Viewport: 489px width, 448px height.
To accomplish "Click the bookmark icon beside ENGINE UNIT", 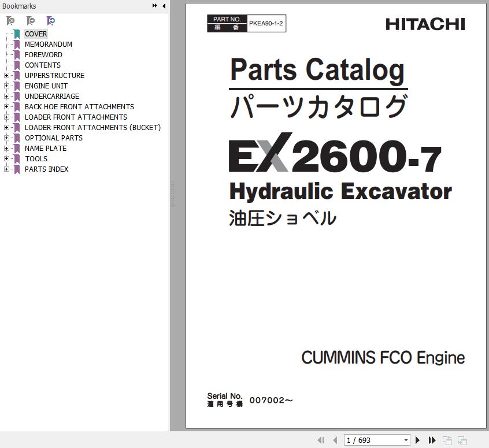I will click(x=17, y=86).
